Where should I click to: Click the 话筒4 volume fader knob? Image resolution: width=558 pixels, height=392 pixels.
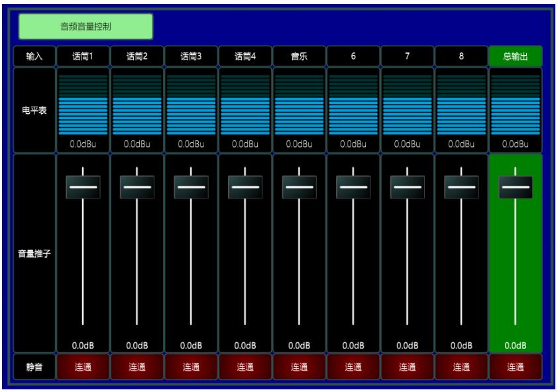point(245,187)
